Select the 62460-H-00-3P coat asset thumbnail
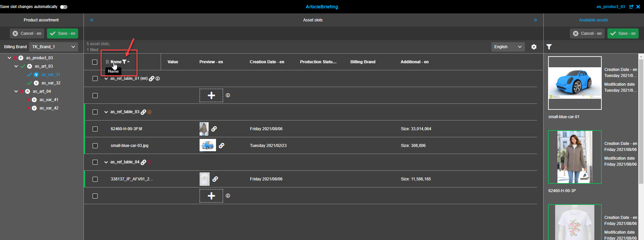This screenshot has width=644, height=240. [x=575, y=157]
